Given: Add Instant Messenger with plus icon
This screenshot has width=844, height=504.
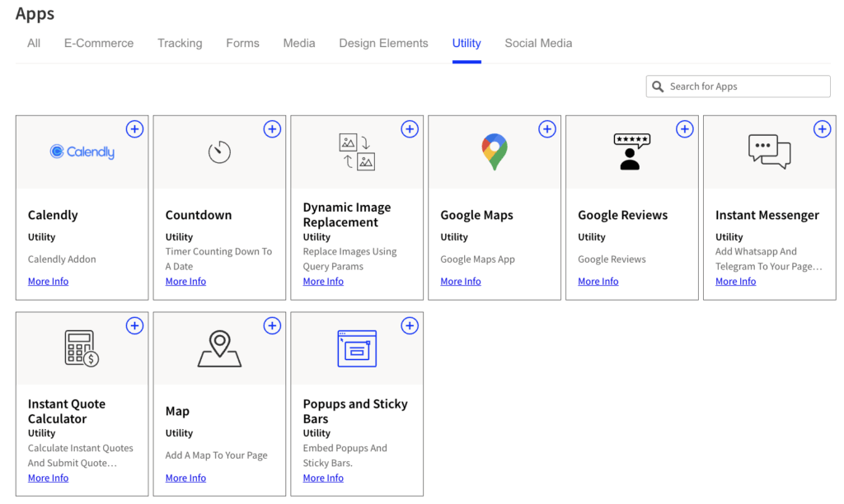Looking at the screenshot, I should point(822,129).
